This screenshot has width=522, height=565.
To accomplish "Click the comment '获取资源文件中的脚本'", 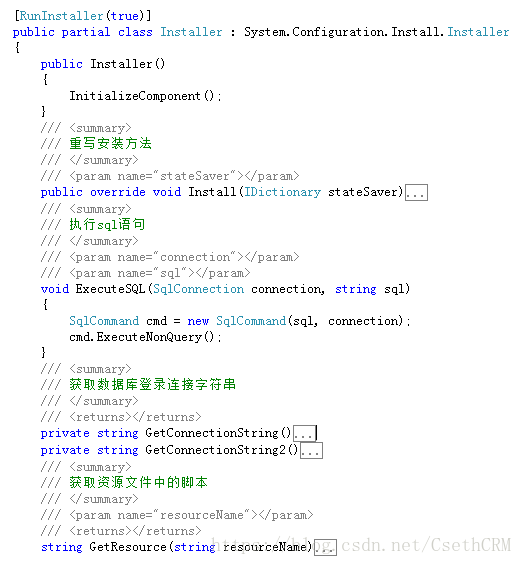I will click(x=138, y=482).
